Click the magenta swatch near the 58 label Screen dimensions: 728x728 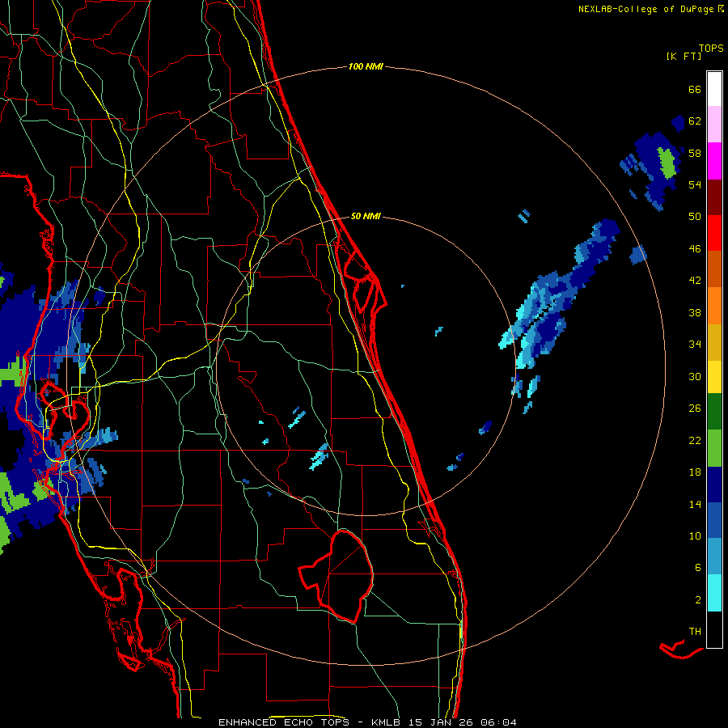pyautogui.click(x=714, y=161)
